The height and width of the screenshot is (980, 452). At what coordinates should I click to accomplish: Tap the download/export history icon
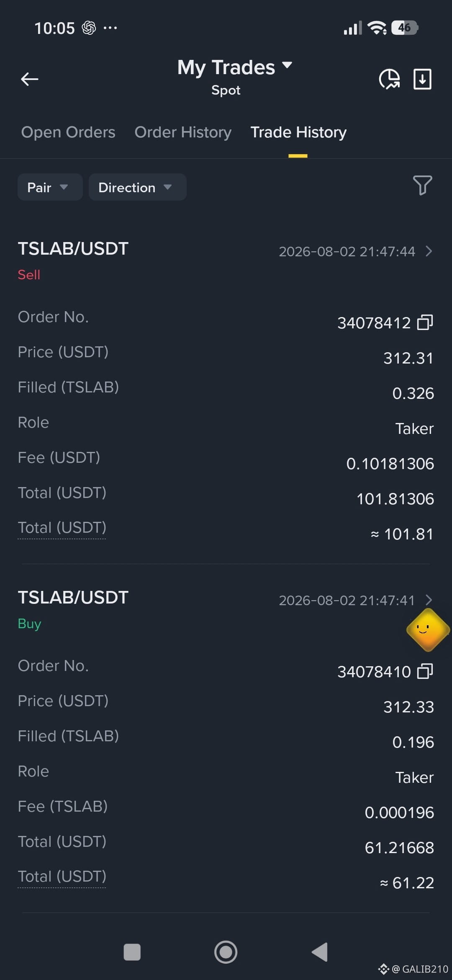pyautogui.click(x=422, y=79)
